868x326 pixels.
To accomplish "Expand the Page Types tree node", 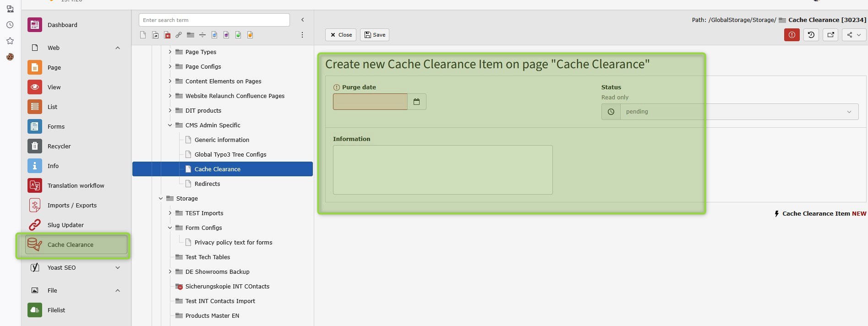I will [170, 52].
